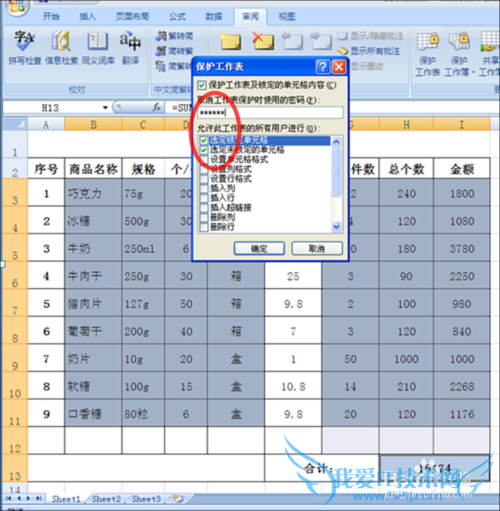This screenshot has width=500, height=511.
Task: Click the 确定 button in dialog
Action: pos(259,248)
